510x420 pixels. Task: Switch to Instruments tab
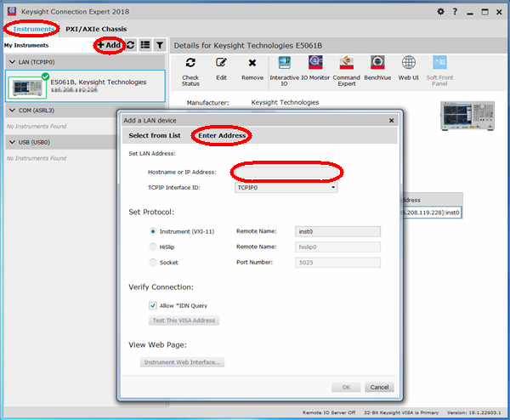tap(34, 29)
